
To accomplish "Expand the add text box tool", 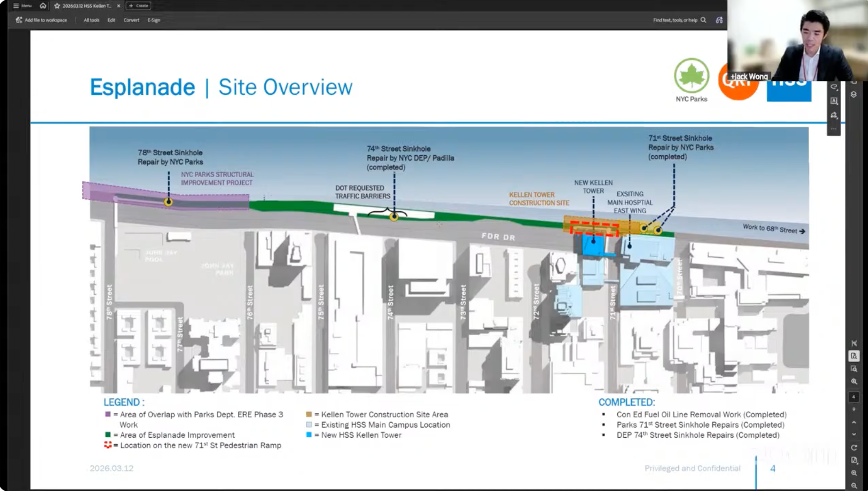I will point(834,101).
